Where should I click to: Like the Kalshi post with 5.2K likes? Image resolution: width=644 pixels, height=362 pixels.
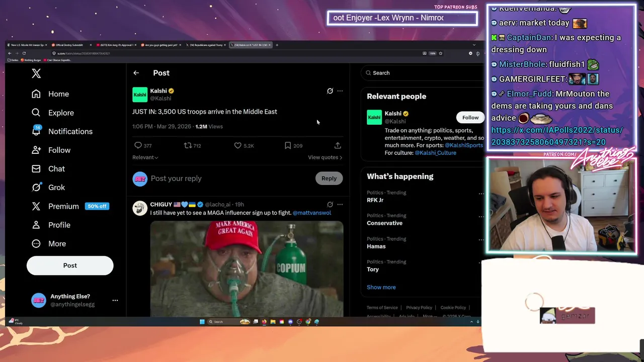click(x=244, y=146)
